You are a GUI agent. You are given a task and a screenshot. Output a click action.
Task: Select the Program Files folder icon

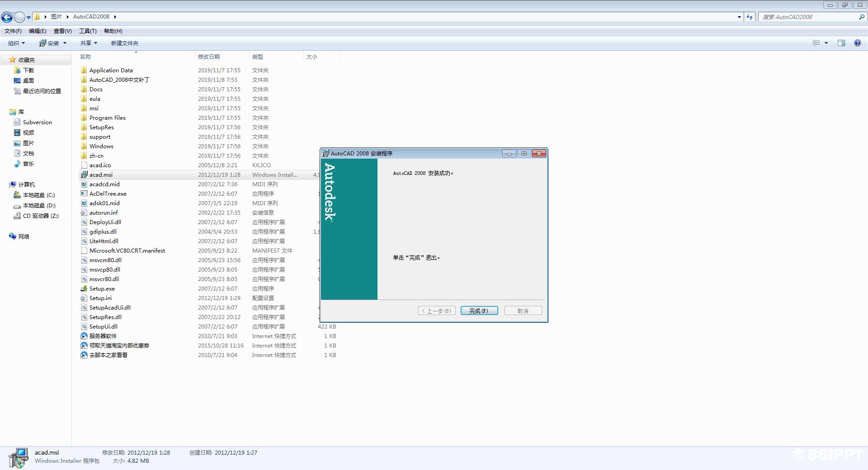84,117
